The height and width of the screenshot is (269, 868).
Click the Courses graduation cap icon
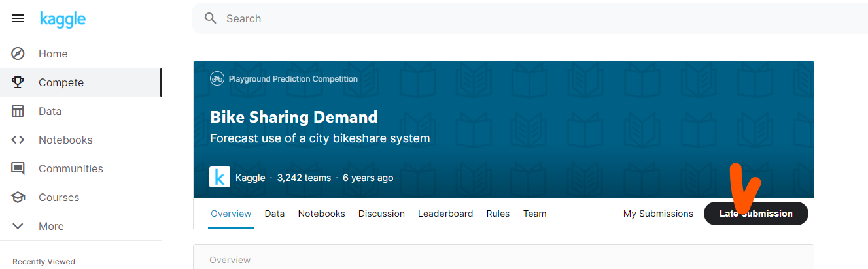pyautogui.click(x=18, y=197)
